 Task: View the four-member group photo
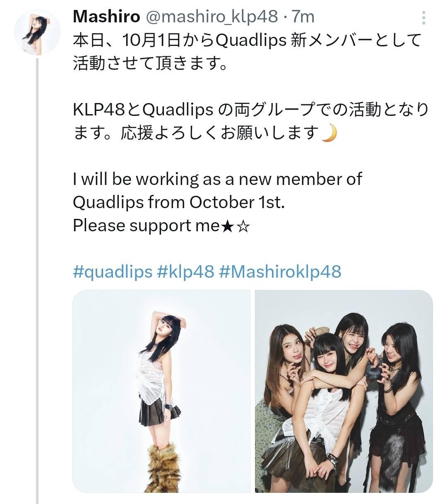point(344,391)
